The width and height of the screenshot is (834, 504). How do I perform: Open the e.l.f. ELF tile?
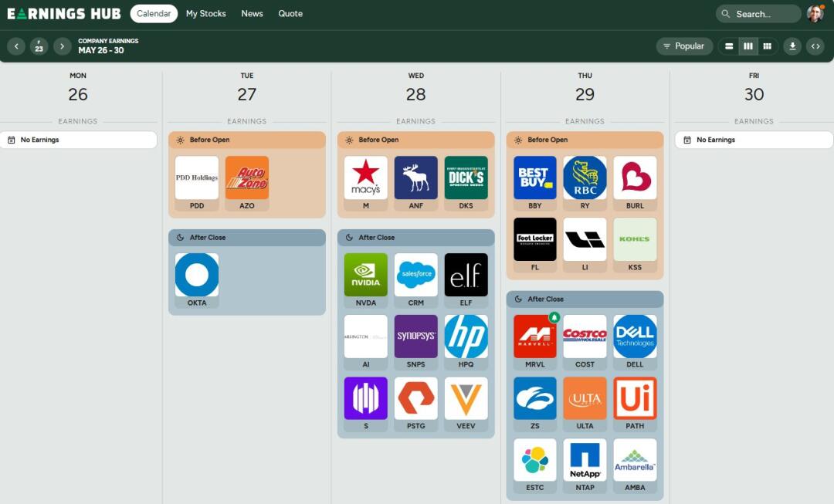466,281
